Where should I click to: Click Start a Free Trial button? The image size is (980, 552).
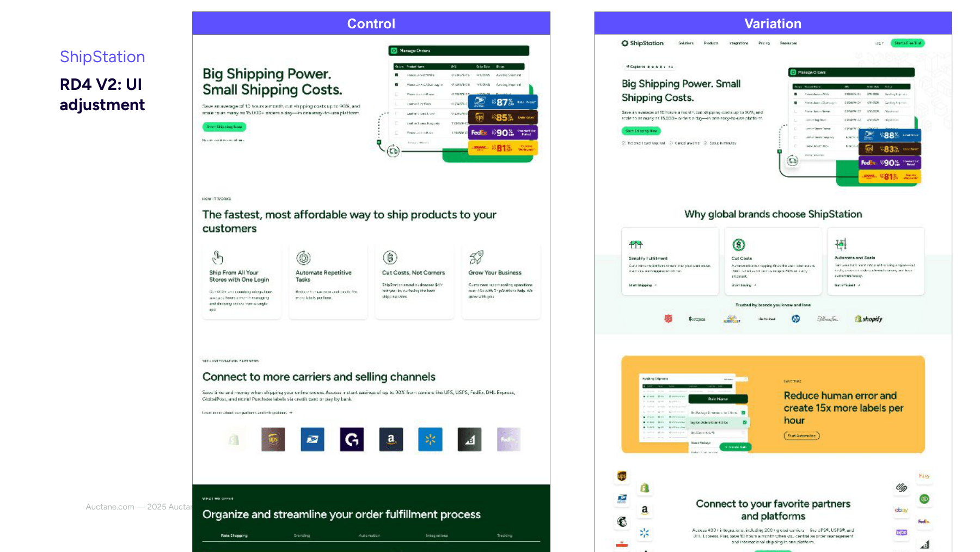click(908, 43)
